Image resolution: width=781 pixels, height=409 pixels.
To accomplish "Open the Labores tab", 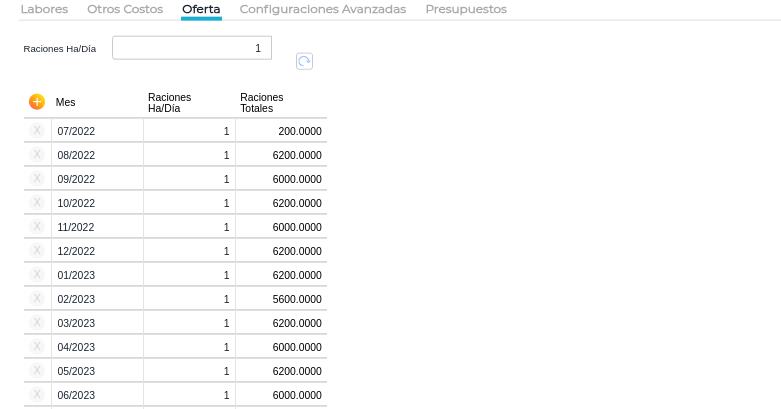I will [44, 9].
